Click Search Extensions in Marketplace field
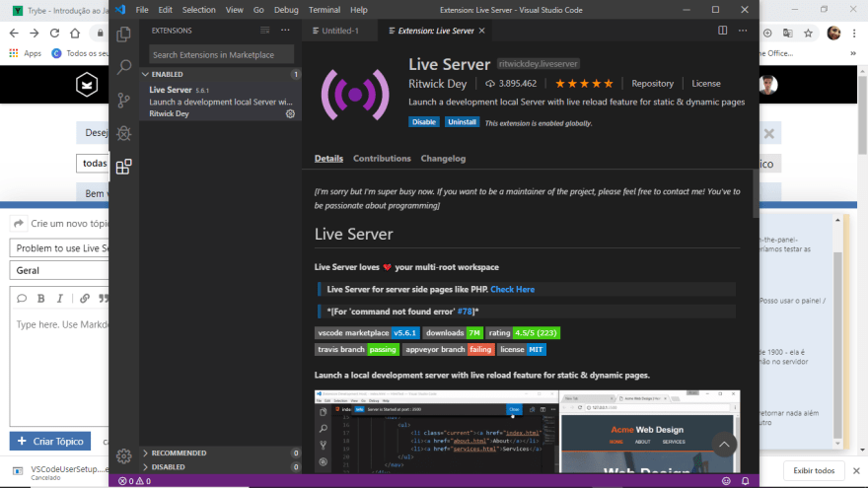Image resolution: width=868 pixels, height=488 pixels. tap(221, 55)
